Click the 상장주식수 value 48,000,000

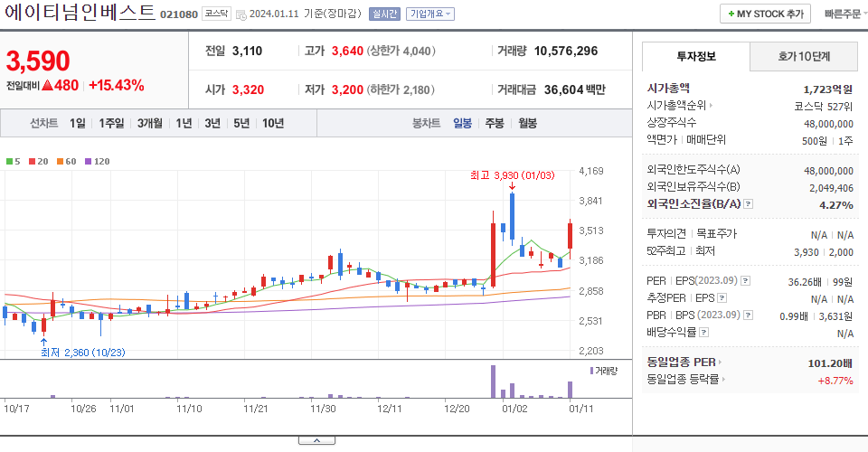828,124
